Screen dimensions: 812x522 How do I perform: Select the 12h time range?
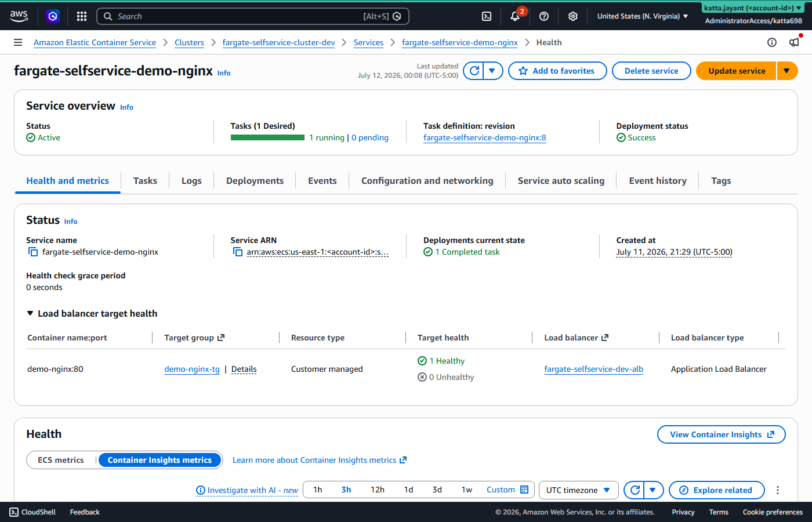pos(378,490)
